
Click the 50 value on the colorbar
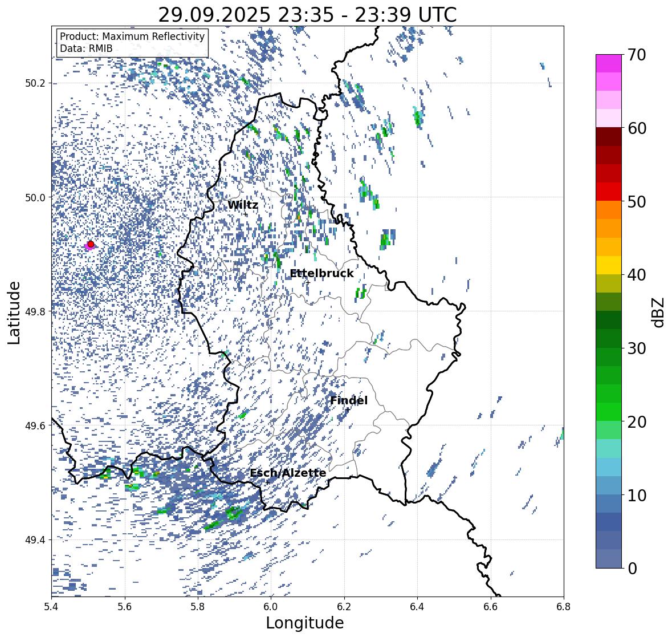click(637, 201)
